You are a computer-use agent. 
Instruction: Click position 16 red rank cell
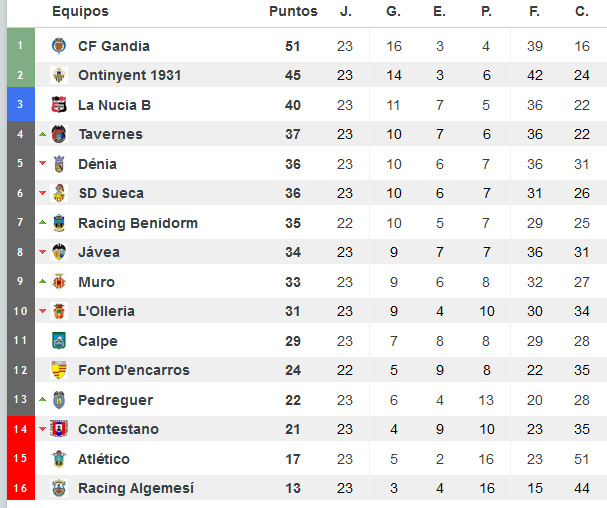pyautogui.click(x=19, y=488)
